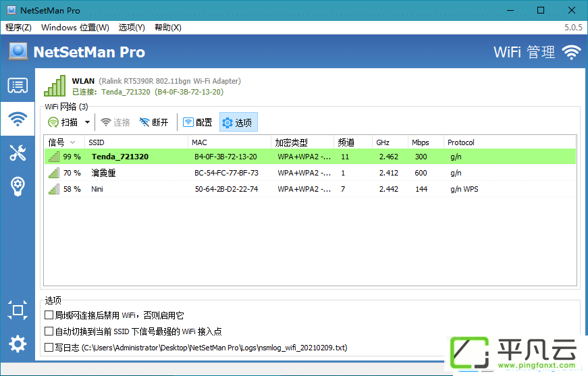The image size is (588, 376).
Task: Close the NetSetMan Pro window
Action: coord(572,10)
